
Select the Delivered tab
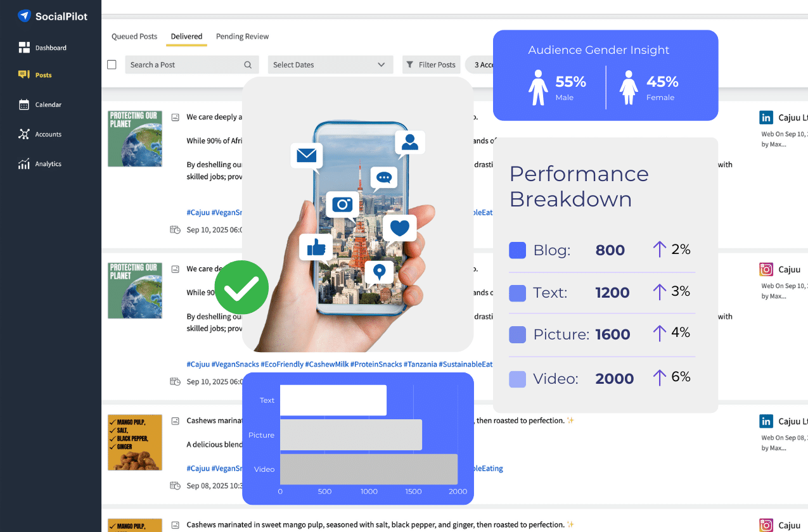[186, 36]
